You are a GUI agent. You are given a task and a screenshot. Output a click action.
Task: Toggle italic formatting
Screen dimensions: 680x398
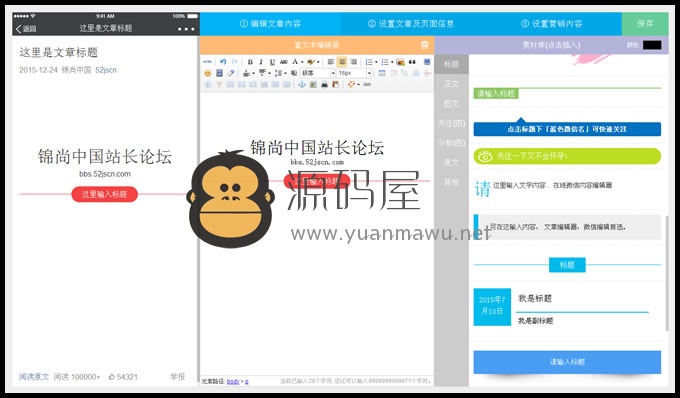[261, 62]
